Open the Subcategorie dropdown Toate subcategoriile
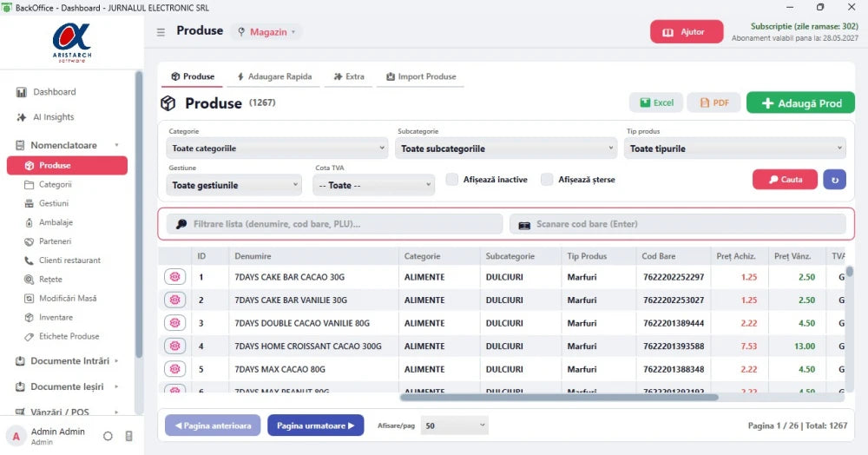The width and height of the screenshot is (868, 455). (506, 148)
